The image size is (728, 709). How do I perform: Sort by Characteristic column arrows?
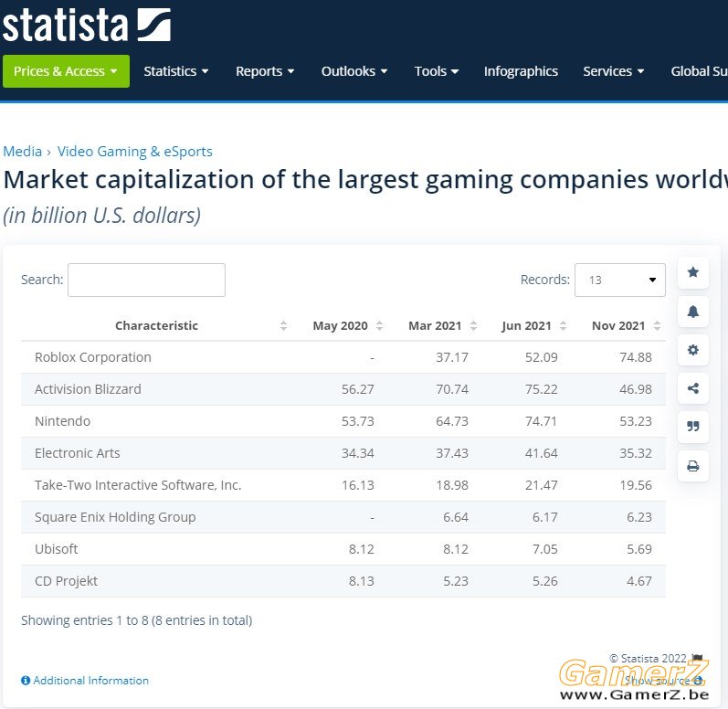coord(283,325)
